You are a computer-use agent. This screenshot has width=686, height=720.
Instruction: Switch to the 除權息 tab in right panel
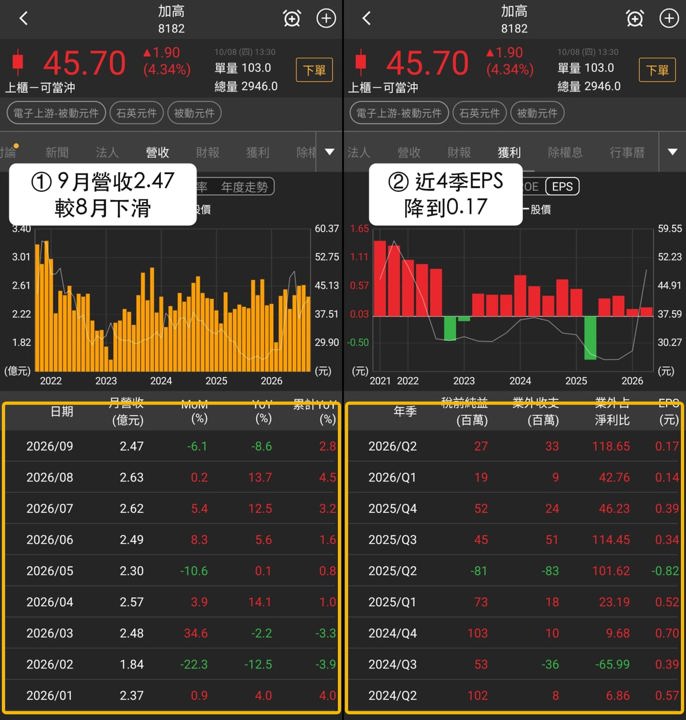[565, 152]
